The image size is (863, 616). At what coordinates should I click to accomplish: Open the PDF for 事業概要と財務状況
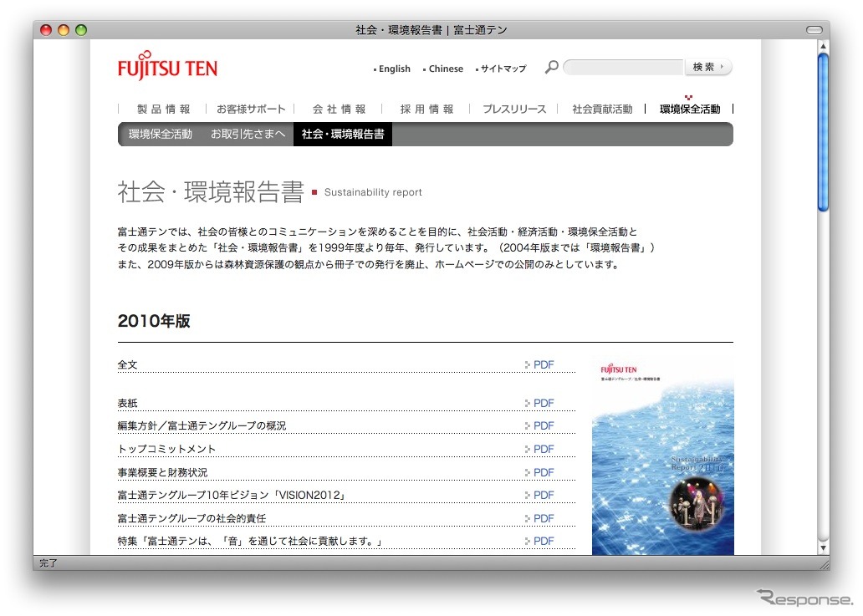point(542,472)
